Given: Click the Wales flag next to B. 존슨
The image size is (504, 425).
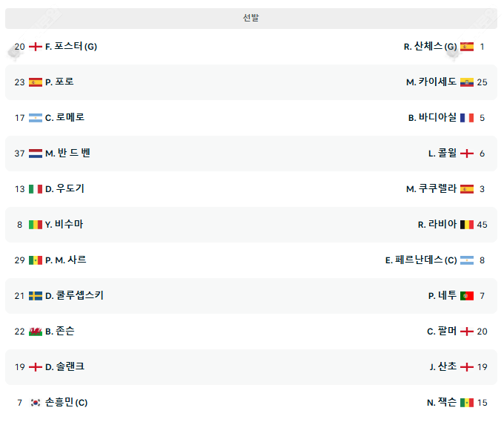Looking at the screenshot, I should (x=36, y=332).
